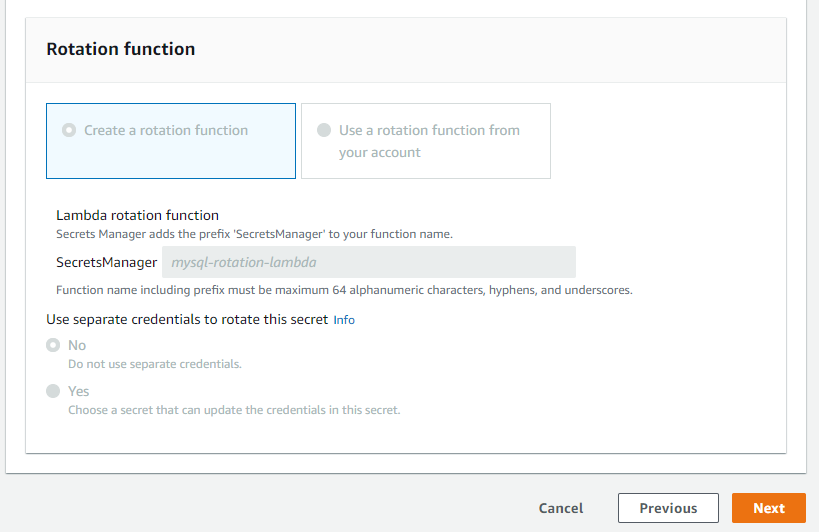
Task: Click the Lambda rotation function label
Action: point(137,215)
